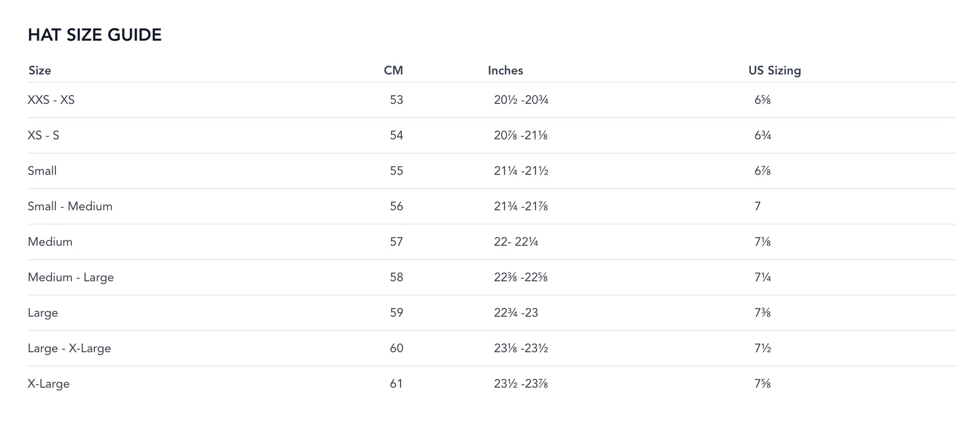Image resolution: width=980 pixels, height=424 pixels.
Task: Select the Inches column header
Action: (x=505, y=71)
